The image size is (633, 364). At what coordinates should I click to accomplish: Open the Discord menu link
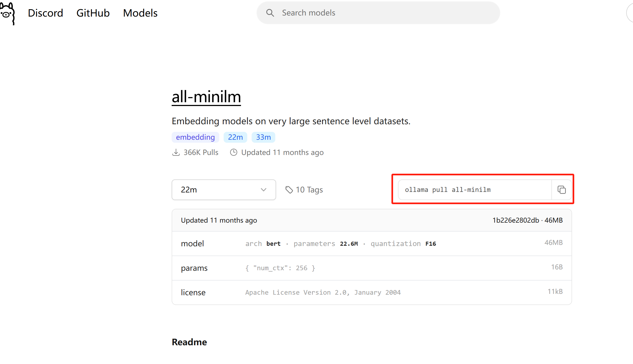45,13
